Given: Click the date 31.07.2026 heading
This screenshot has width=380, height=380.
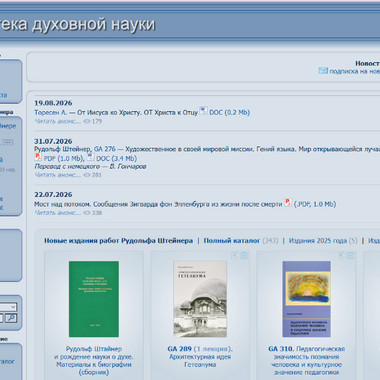Looking at the screenshot, I should point(53,141).
